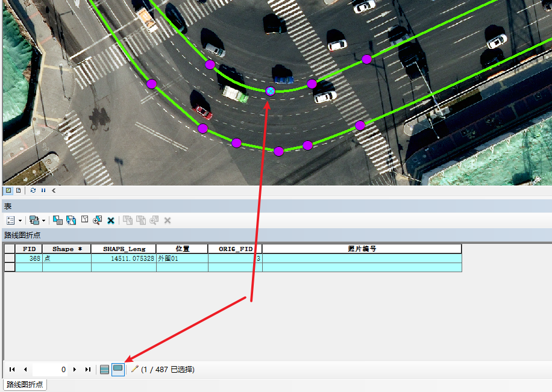Screen dimensions: 552x392
Task: Show all records in the table
Action: point(105,370)
